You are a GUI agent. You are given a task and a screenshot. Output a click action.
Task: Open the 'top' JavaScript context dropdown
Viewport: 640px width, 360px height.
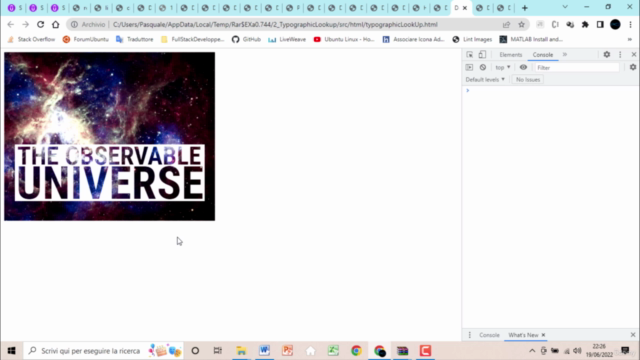tap(502, 67)
